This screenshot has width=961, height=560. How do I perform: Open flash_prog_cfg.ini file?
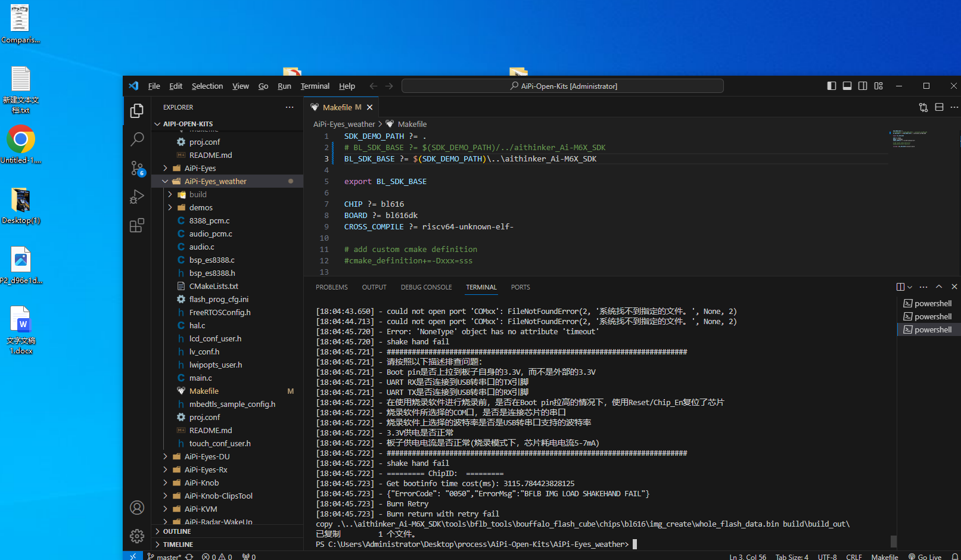pyautogui.click(x=228, y=299)
